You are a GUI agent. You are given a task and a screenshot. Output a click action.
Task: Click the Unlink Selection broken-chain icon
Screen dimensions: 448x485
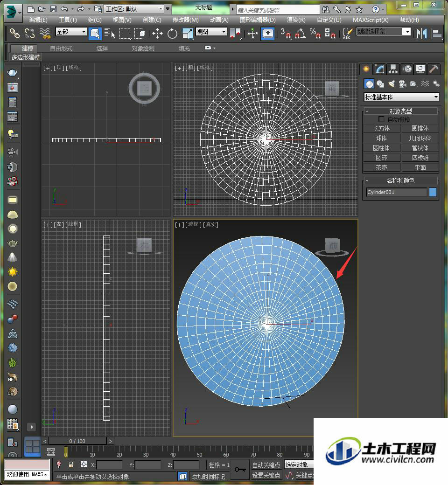click(x=30, y=33)
